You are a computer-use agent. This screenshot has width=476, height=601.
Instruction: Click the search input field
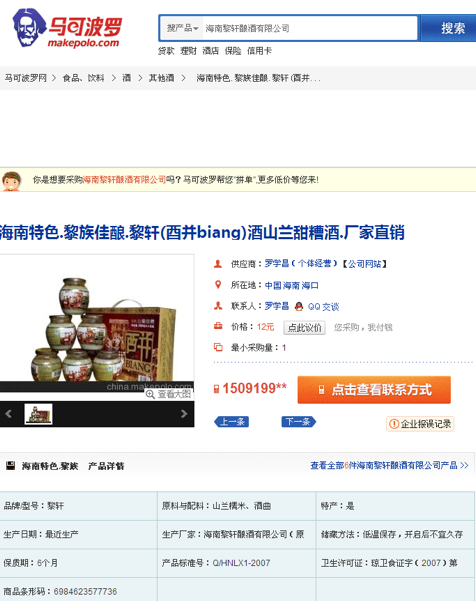click(309, 28)
